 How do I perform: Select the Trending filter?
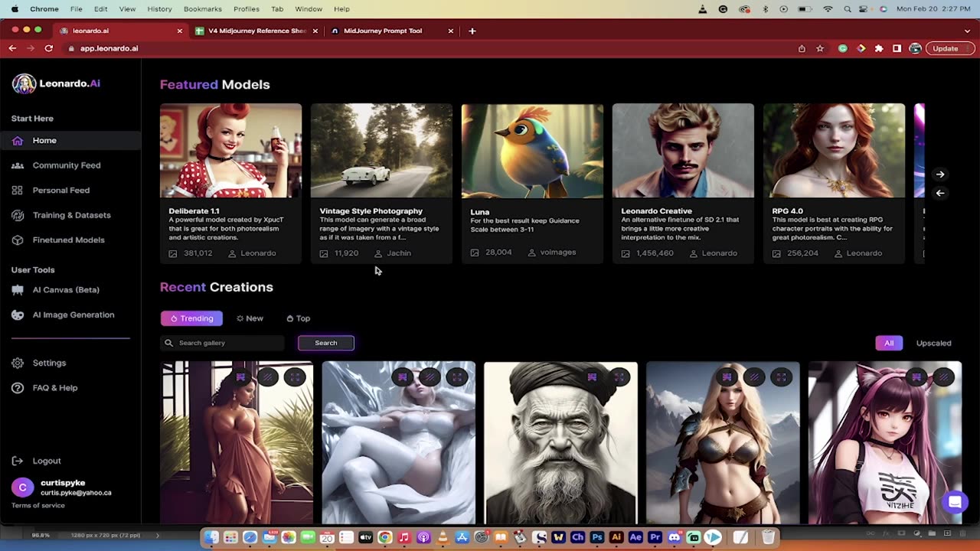[x=191, y=318]
